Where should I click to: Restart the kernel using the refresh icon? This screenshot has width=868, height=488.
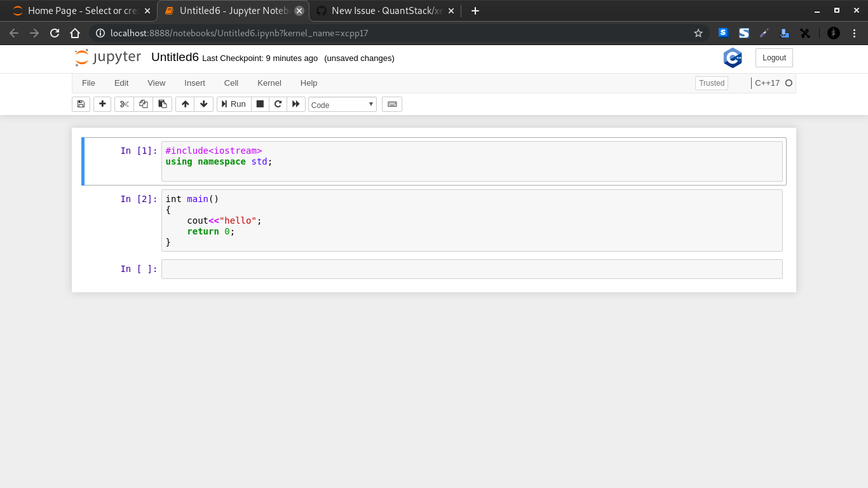[278, 104]
